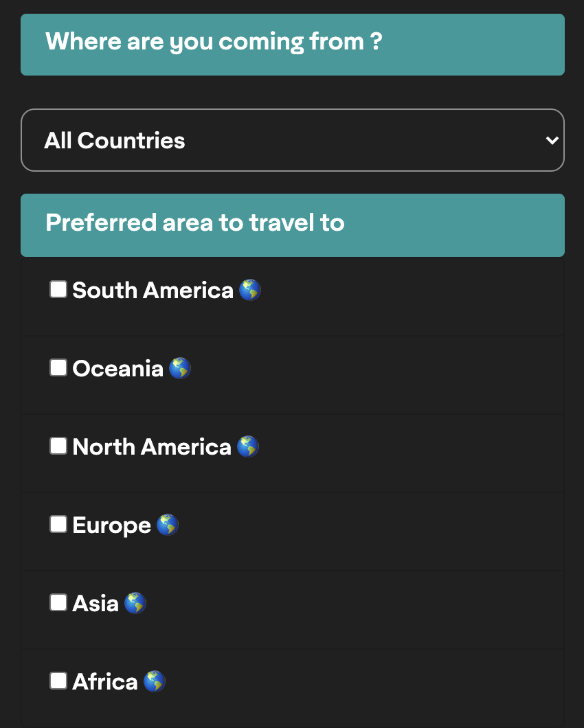Click the globe emoji beside Asia
The height and width of the screenshot is (728, 584).
[x=135, y=603]
